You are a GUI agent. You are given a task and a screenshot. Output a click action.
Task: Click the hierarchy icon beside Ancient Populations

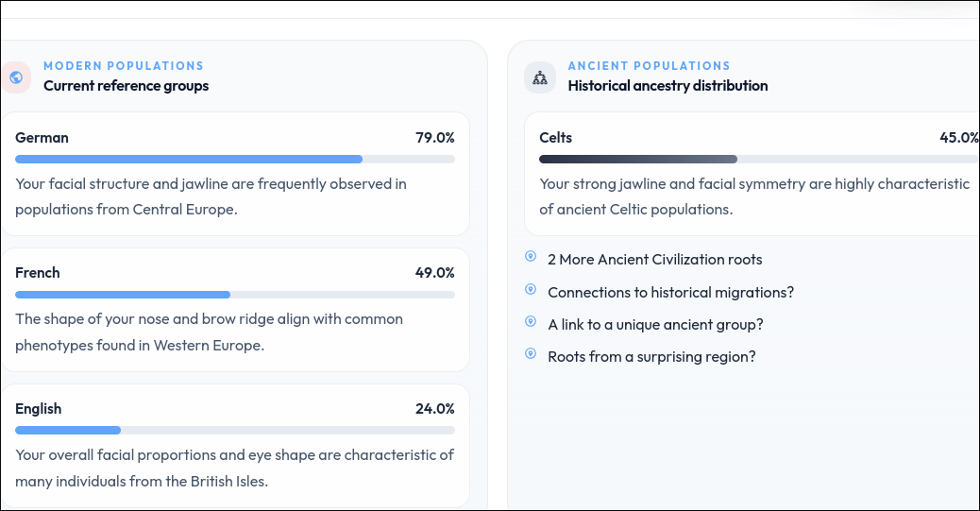click(x=540, y=77)
